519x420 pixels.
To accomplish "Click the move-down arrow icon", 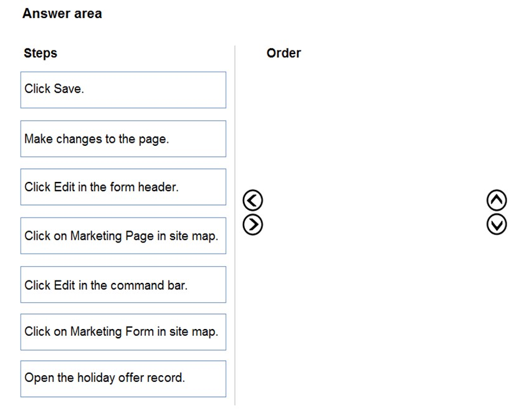I will click(497, 224).
